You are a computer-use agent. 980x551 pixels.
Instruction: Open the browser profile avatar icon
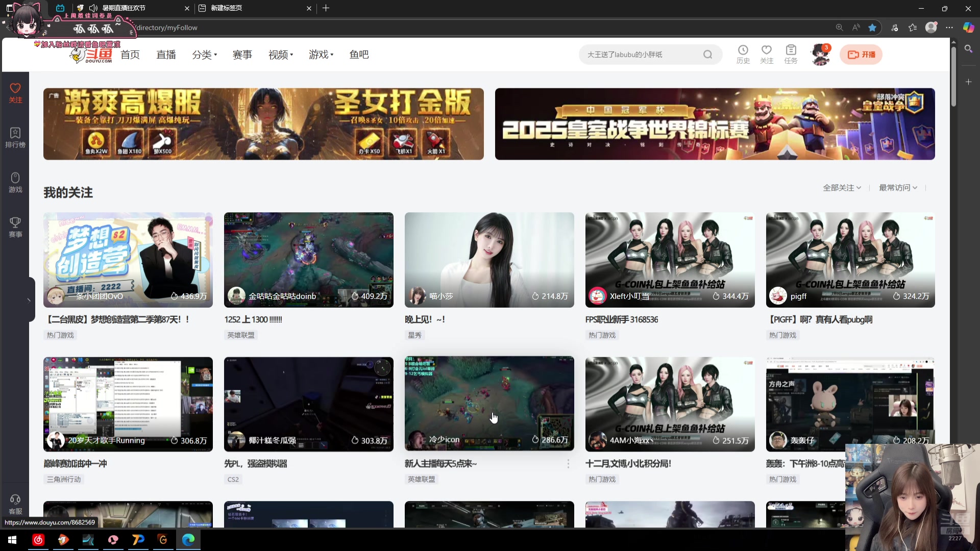(x=931, y=28)
